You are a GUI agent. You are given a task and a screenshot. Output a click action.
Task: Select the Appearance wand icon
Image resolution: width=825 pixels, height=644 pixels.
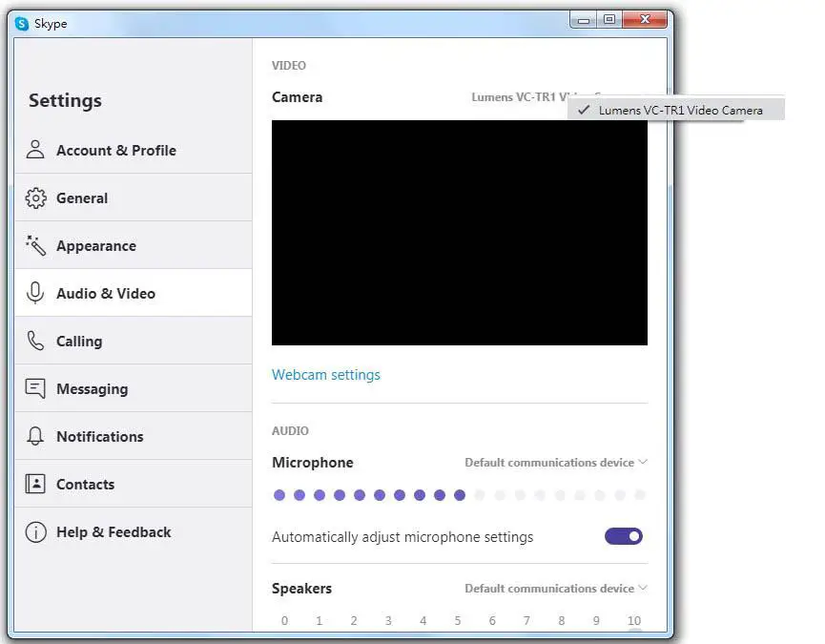35,245
